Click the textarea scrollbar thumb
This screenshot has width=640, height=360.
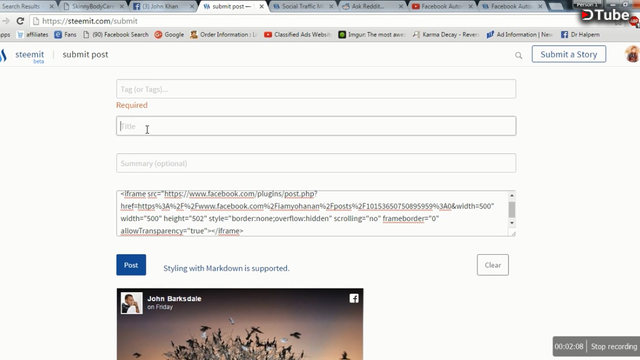(511, 210)
